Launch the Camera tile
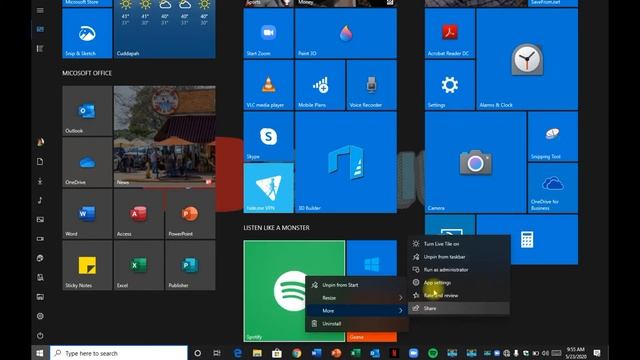This screenshot has height=360, width=640. pos(475,162)
